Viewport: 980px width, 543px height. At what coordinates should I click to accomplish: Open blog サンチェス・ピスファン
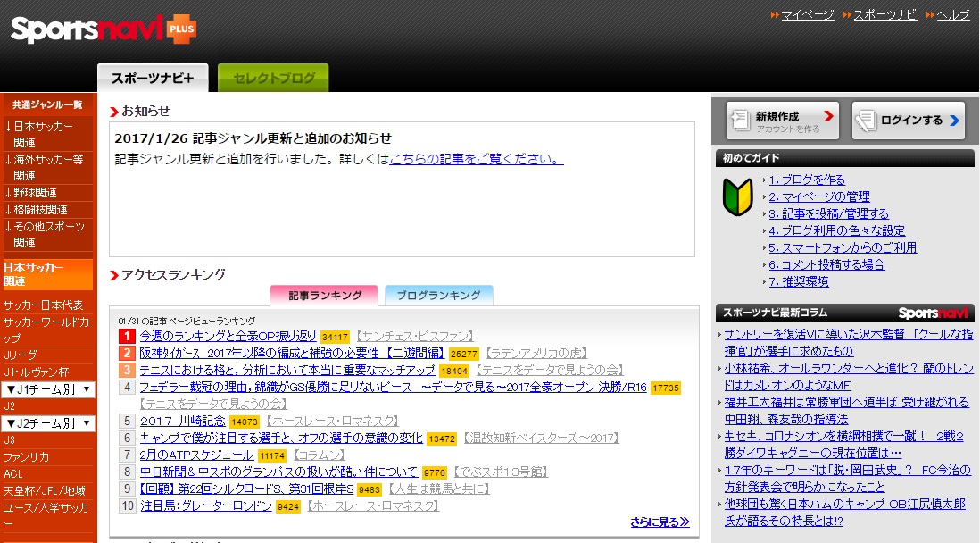416,337
